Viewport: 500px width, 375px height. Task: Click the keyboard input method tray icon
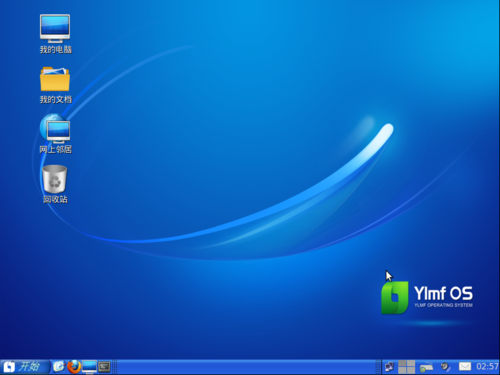(x=426, y=367)
